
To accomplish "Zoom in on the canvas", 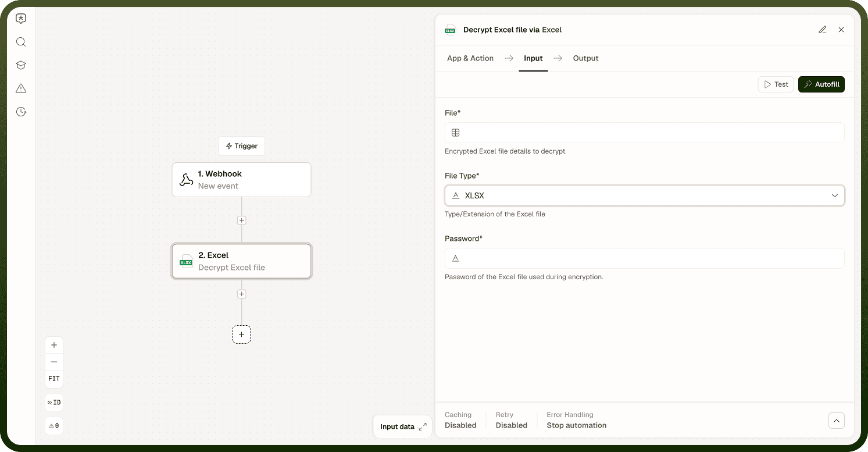I will pos(54,345).
